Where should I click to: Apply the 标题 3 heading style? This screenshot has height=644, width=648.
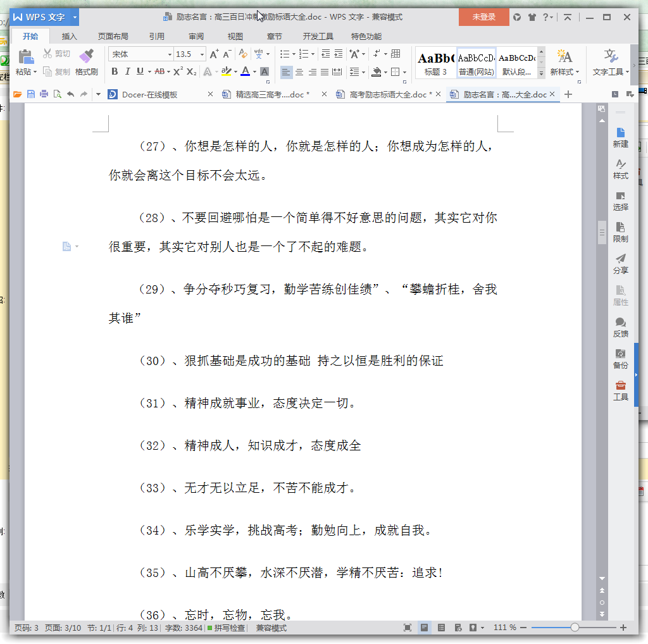pos(435,63)
